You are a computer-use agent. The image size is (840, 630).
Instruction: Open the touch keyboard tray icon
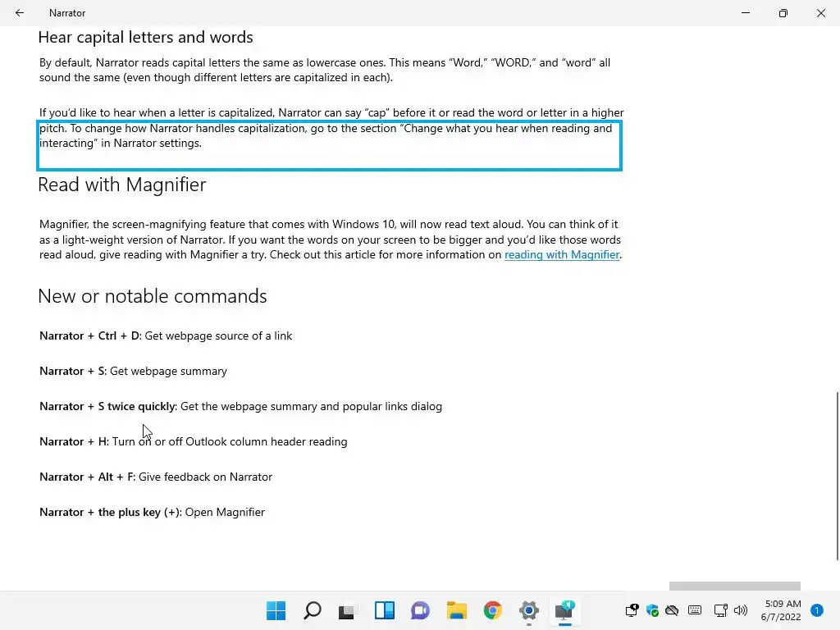coord(695,610)
